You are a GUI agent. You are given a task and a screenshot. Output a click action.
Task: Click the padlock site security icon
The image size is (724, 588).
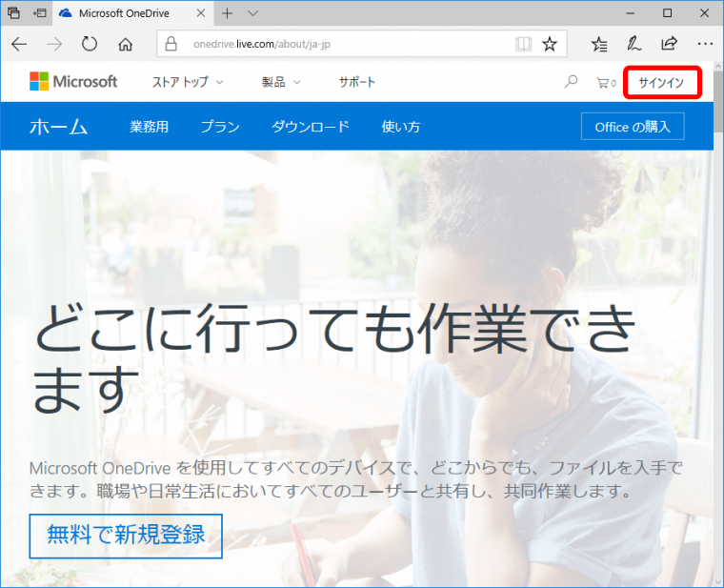[171, 44]
